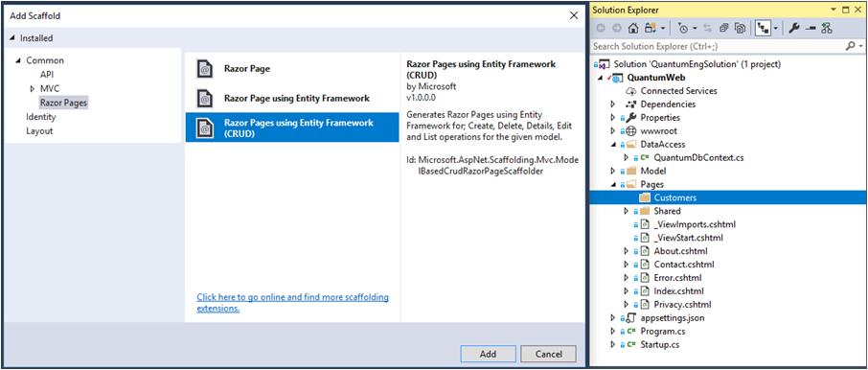Select Solution 'QuantumEngSolution' node
The image size is (868, 370).
[697, 64]
